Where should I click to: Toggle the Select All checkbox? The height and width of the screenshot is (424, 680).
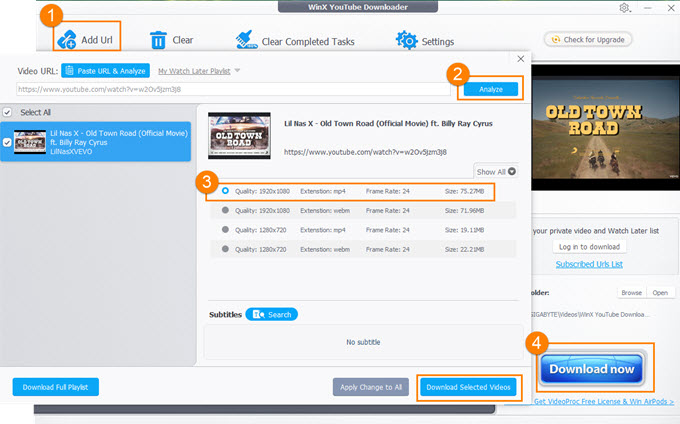pos(7,112)
